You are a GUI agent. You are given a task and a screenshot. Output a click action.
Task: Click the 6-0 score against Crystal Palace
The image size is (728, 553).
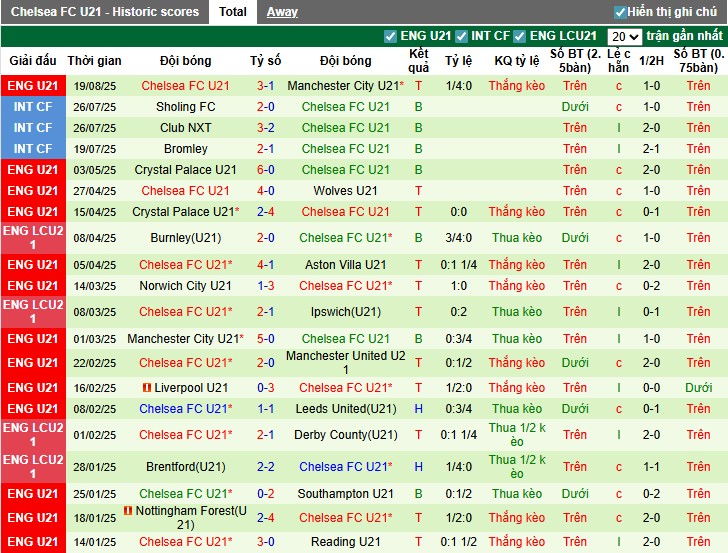265,170
